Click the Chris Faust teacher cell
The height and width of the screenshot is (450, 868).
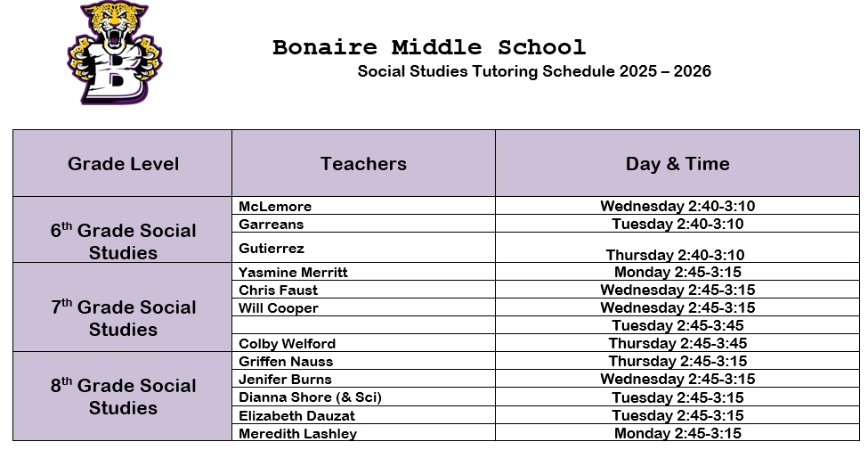tap(279, 290)
